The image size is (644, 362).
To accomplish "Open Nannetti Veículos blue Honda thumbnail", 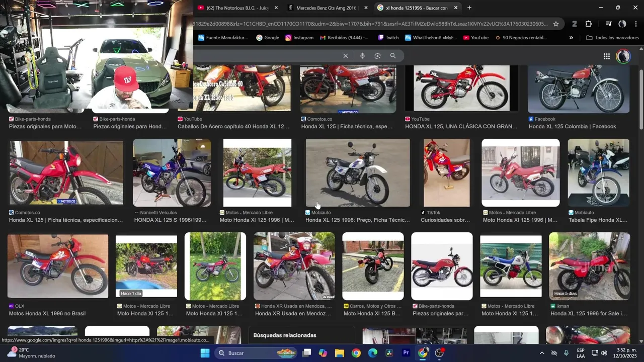I will tap(172, 173).
